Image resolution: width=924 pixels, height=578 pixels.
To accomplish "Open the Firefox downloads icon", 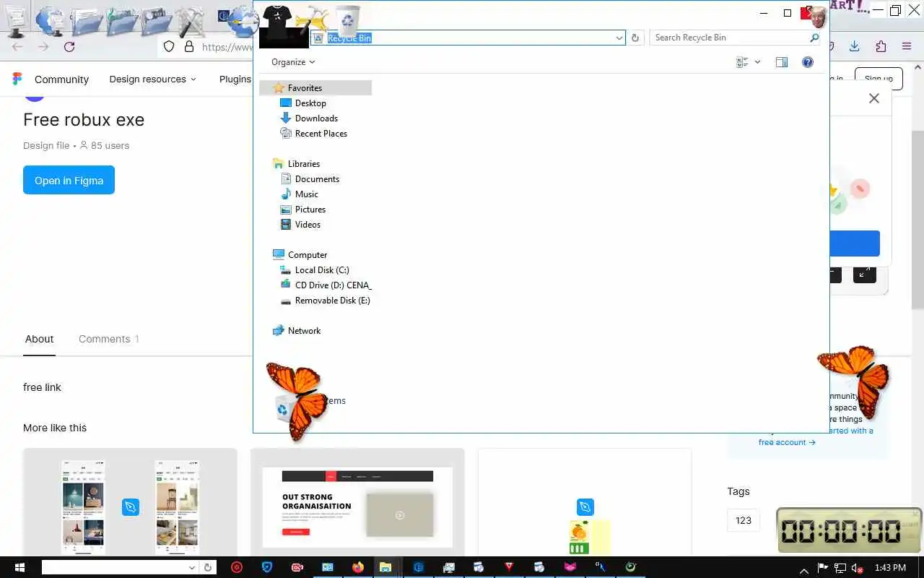I will 855,47.
